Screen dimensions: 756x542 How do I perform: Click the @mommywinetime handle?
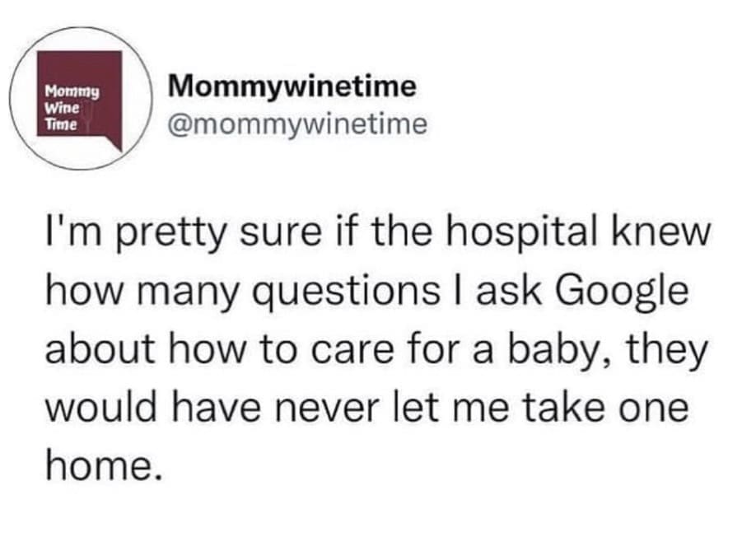(296, 124)
